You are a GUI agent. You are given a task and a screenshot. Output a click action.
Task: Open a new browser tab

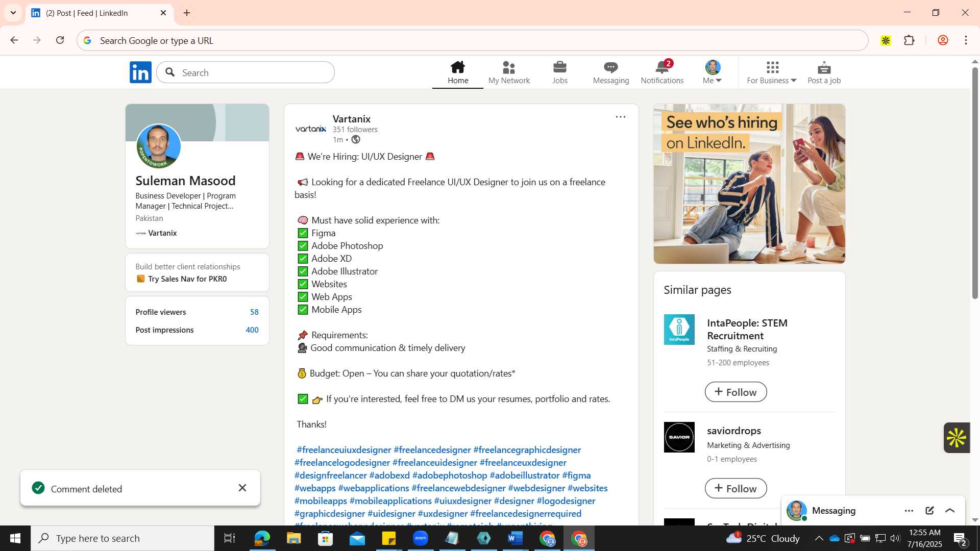[187, 13]
